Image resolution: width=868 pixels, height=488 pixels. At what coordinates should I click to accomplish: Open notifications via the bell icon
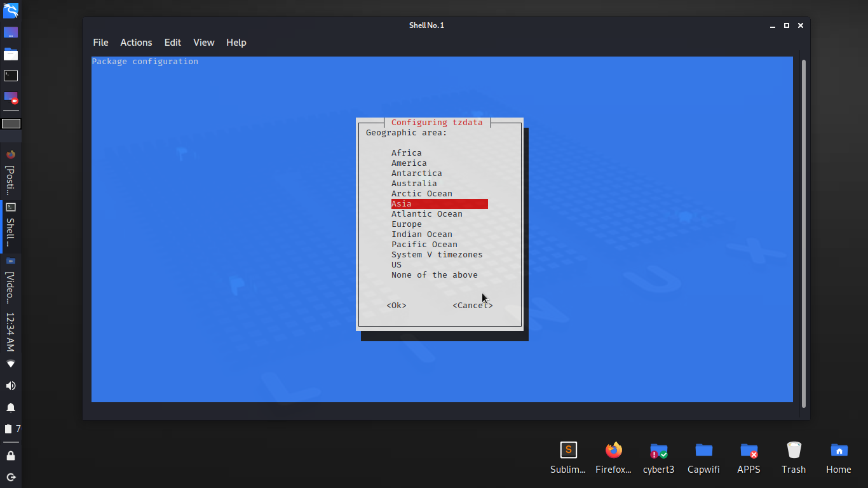pyautogui.click(x=10, y=407)
